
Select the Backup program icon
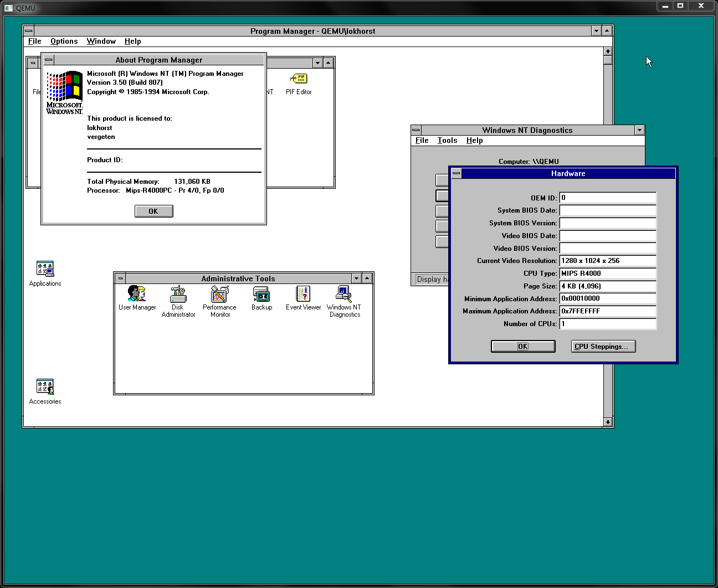[261, 293]
